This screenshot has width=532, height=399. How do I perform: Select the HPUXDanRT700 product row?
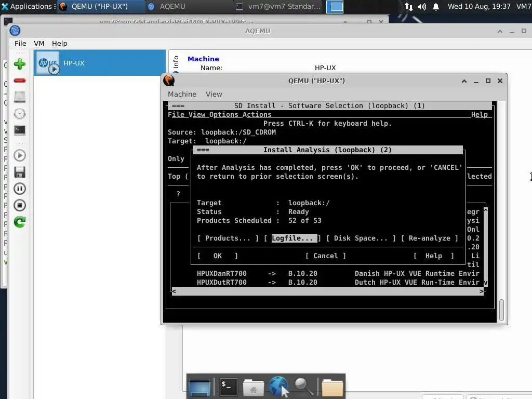[328, 273]
